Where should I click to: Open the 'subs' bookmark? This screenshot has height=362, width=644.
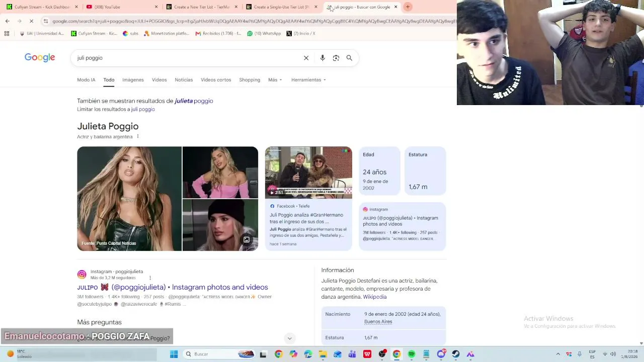130,34
